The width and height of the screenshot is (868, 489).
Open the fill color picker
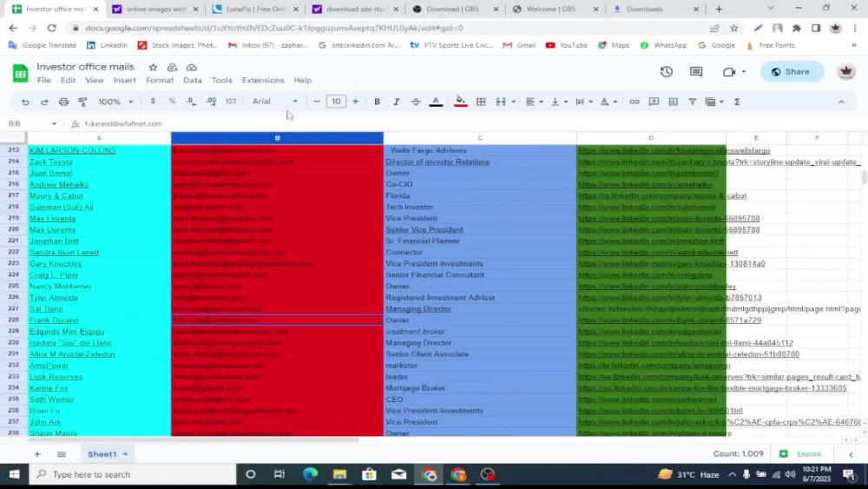pos(460,102)
